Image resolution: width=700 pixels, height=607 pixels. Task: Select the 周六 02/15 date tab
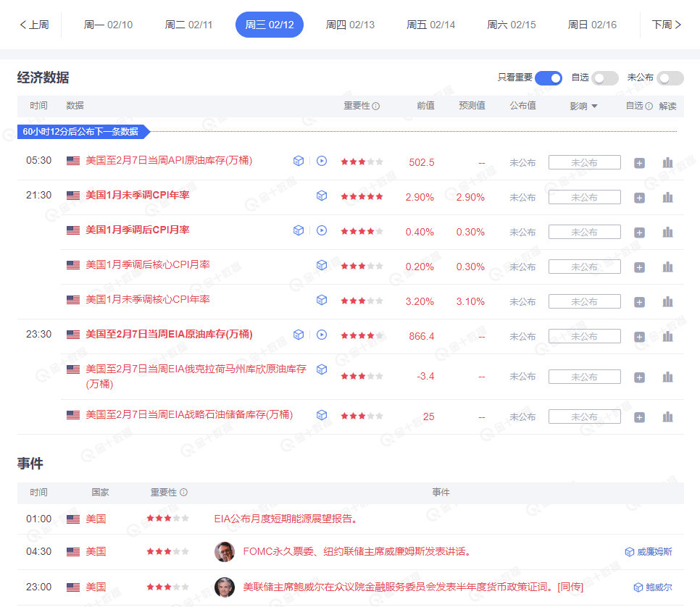coord(511,23)
